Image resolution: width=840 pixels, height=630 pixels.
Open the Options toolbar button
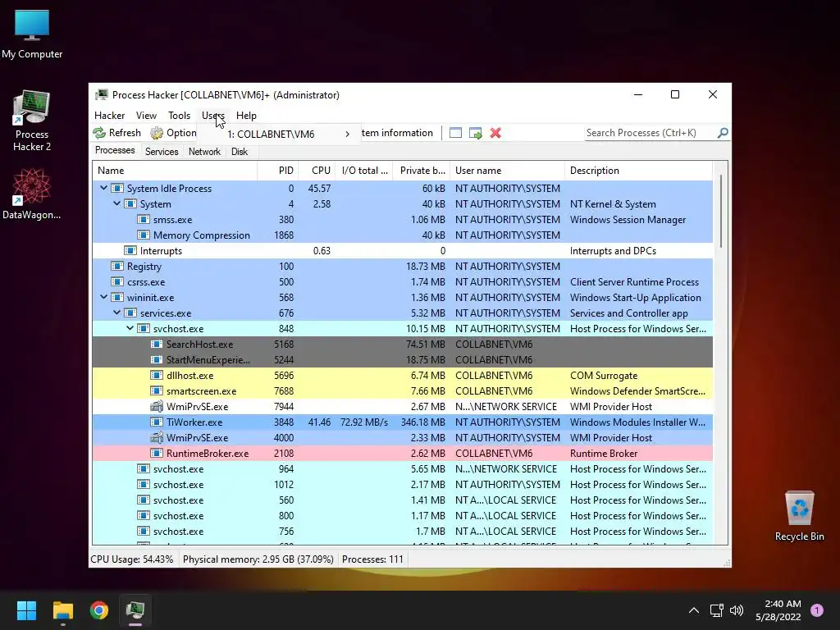click(172, 133)
